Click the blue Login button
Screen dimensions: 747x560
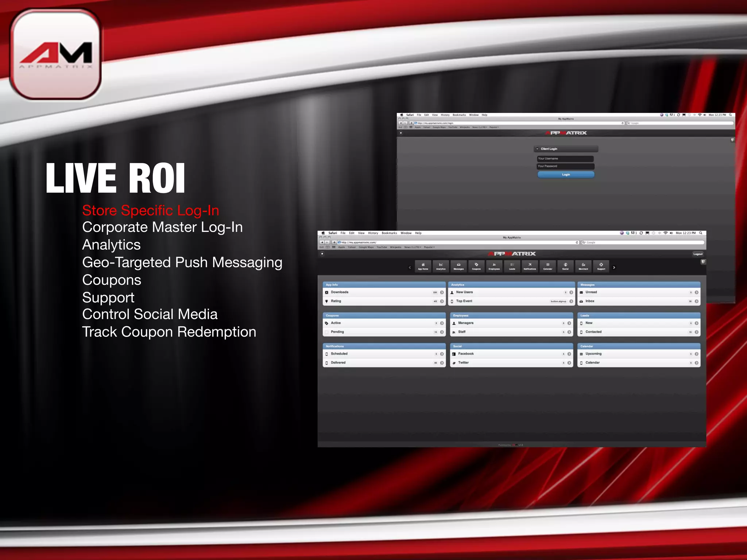[566, 175]
